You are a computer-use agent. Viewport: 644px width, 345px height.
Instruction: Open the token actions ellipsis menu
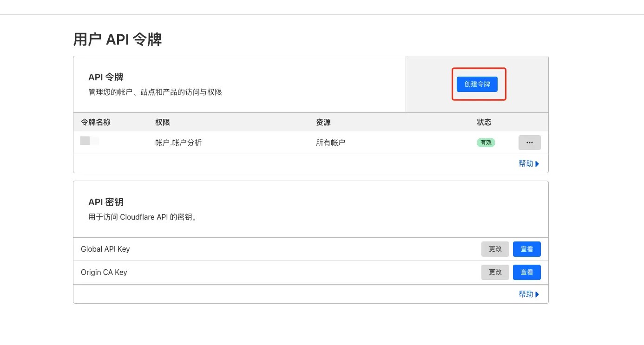529,143
